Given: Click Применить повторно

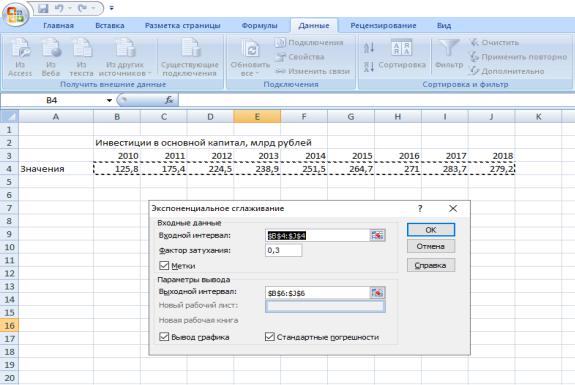Looking at the screenshot, I should click(x=519, y=57).
